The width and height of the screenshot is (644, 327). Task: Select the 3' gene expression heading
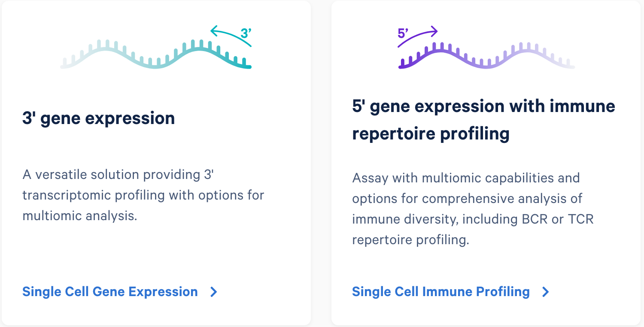point(99,118)
